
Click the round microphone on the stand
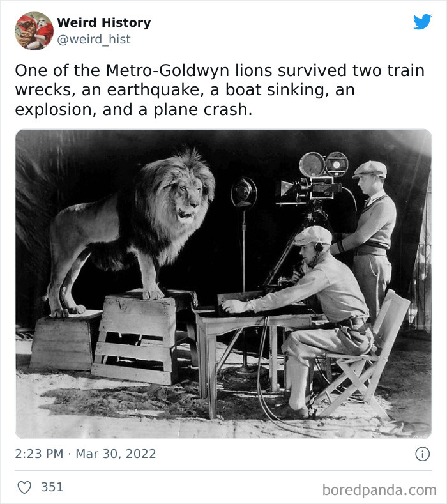[243, 192]
